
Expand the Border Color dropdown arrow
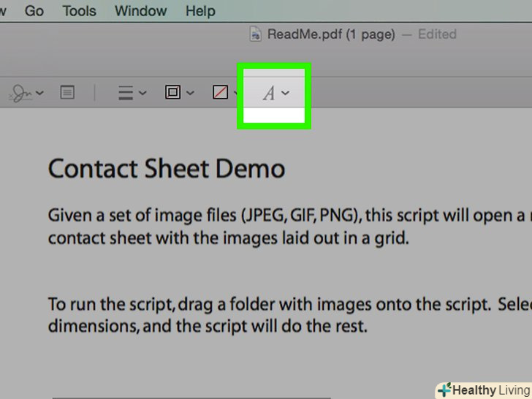[191, 93]
